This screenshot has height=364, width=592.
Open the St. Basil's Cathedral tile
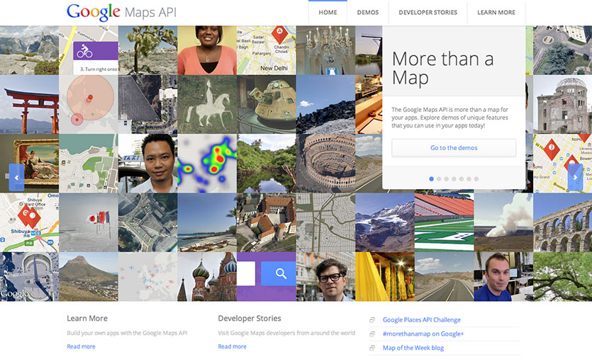tap(207, 276)
